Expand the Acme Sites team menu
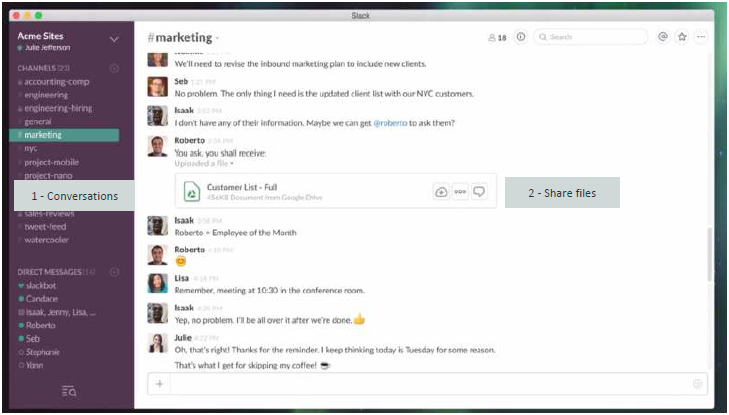The image size is (729, 415). 114,40
